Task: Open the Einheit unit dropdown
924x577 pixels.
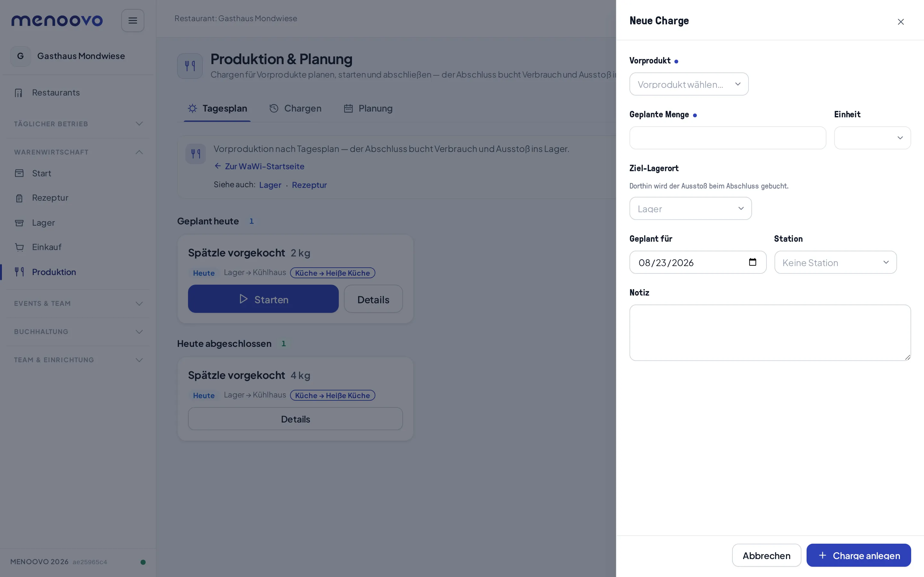Action: click(x=872, y=138)
